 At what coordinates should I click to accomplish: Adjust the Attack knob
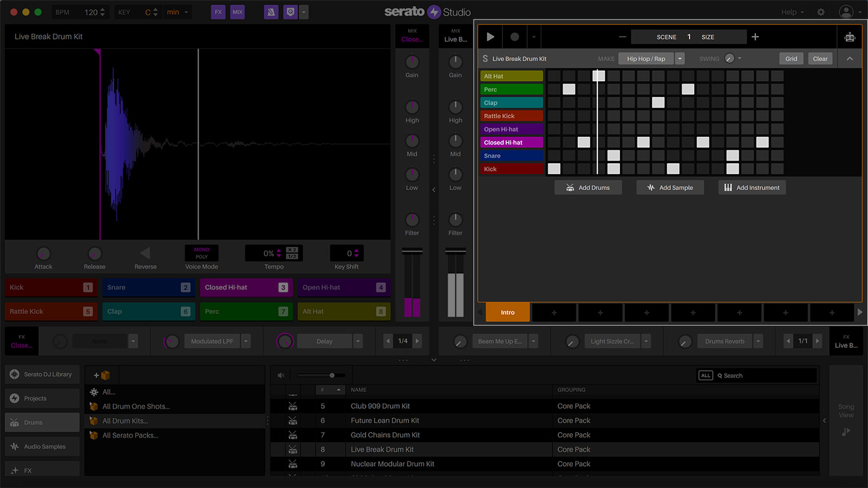(x=43, y=253)
